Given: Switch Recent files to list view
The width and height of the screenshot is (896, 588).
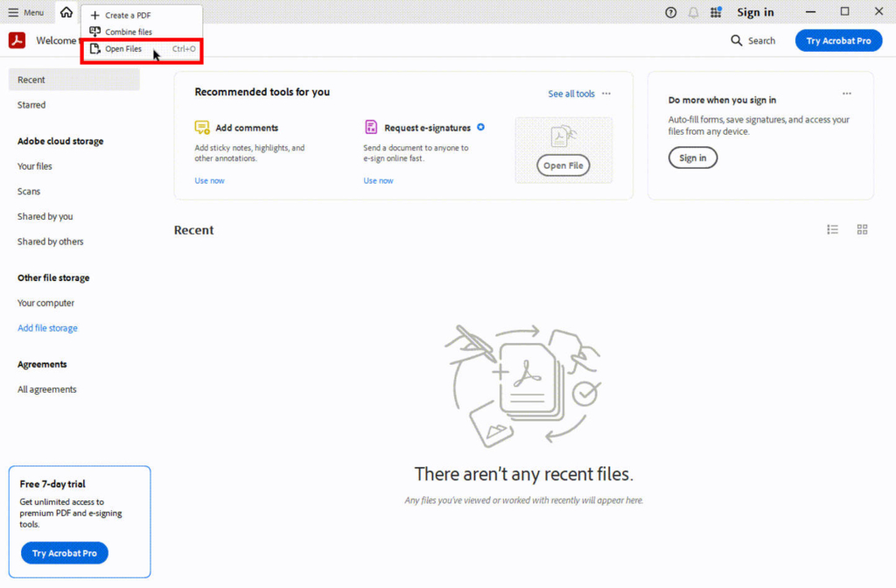Looking at the screenshot, I should point(832,229).
